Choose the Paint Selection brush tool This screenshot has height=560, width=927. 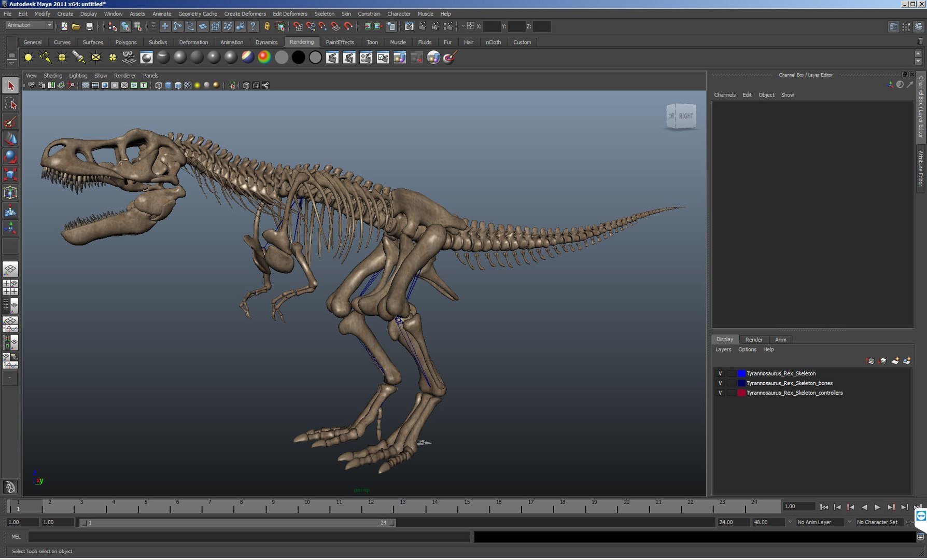click(10, 122)
